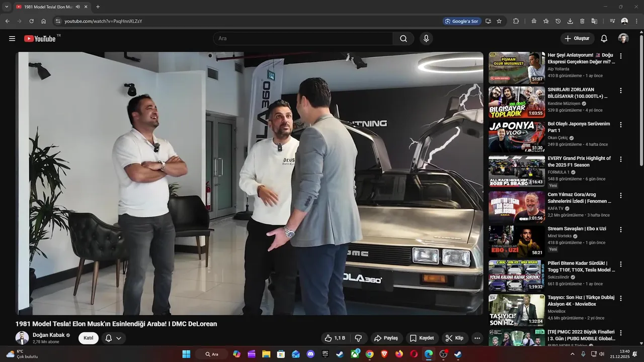Open subscription notification bell dropdown
Screen dimensions: 644x362
click(113, 338)
